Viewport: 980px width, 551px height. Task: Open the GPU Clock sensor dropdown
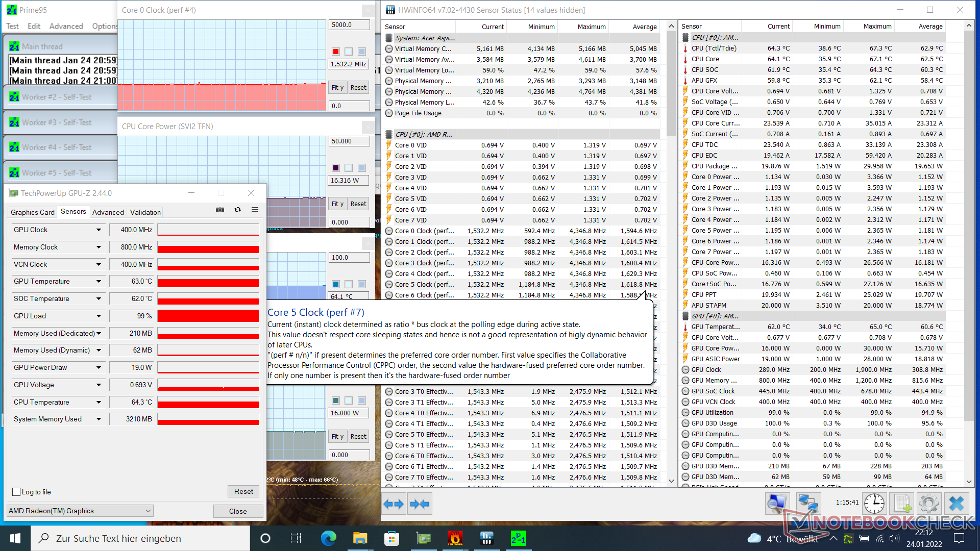click(x=99, y=230)
